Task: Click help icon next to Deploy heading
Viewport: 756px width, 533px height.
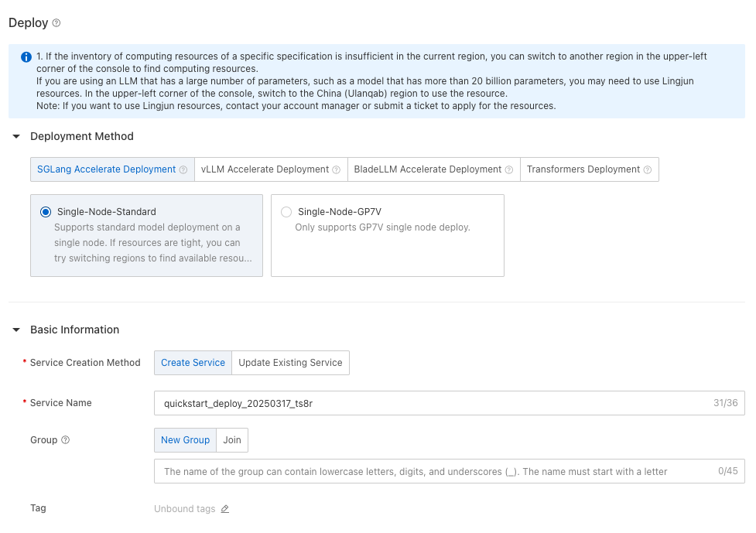Action: click(x=56, y=23)
